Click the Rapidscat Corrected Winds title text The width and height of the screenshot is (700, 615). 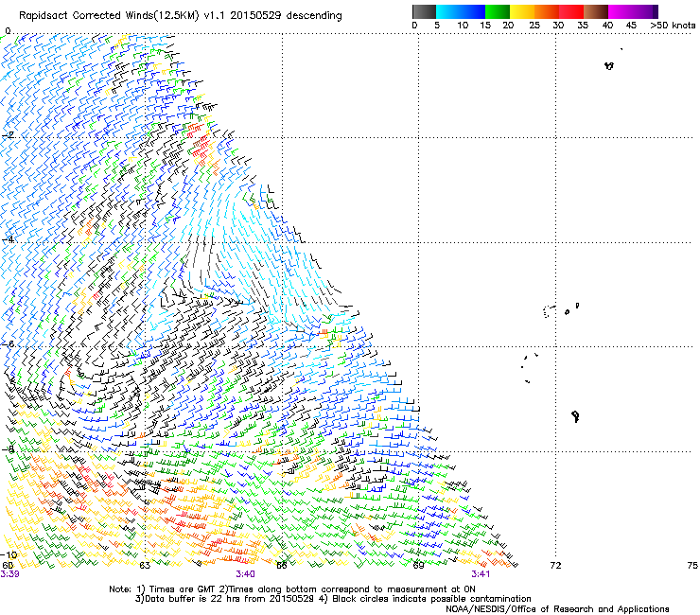(181, 15)
